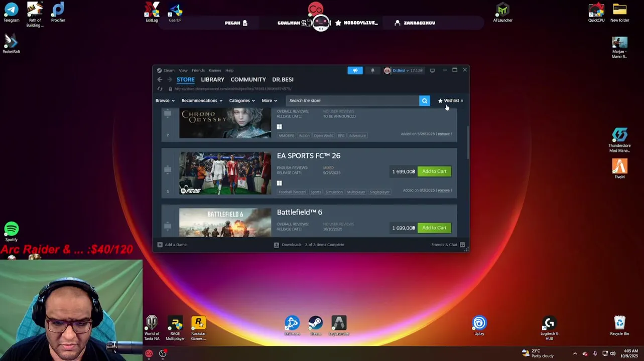644x361 pixels.
Task: Open the Wishlist link with star
Action: click(450, 101)
